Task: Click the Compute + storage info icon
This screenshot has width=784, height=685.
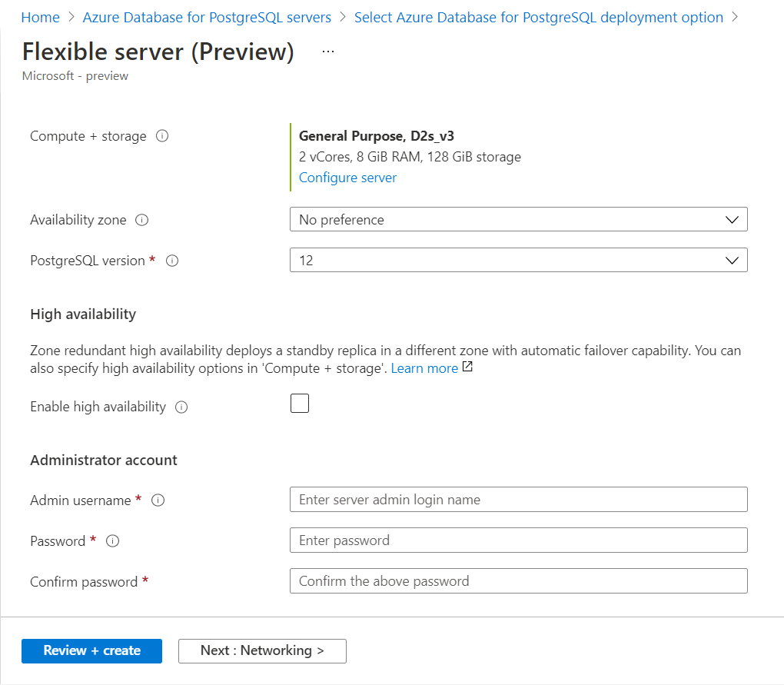Action: point(162,136)
